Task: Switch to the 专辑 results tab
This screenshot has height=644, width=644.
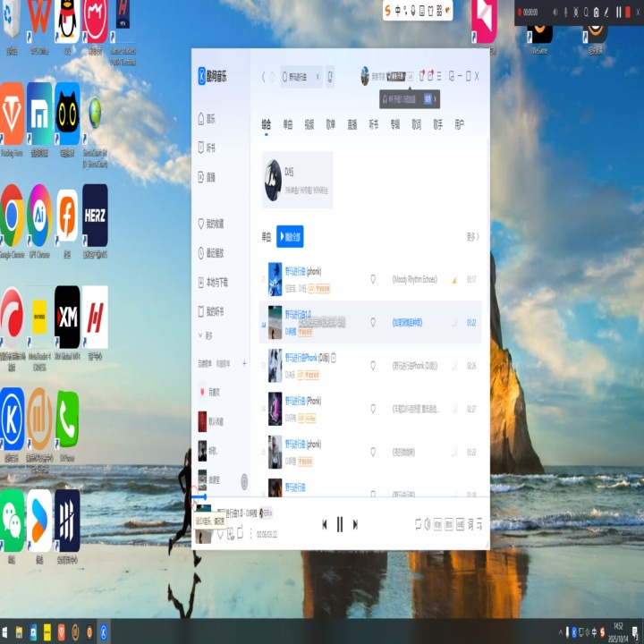Action: point(395,124)
